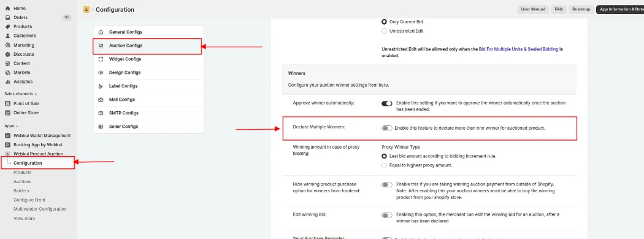Click the Products tag icon
Screen dimensions: 644x239
pos(7,26)
